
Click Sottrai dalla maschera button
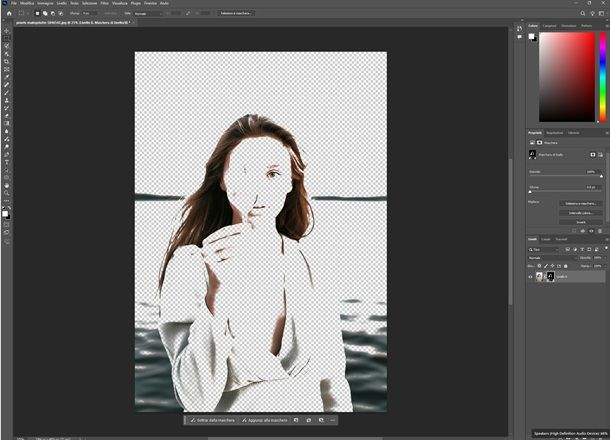click(x=210, y=420)
